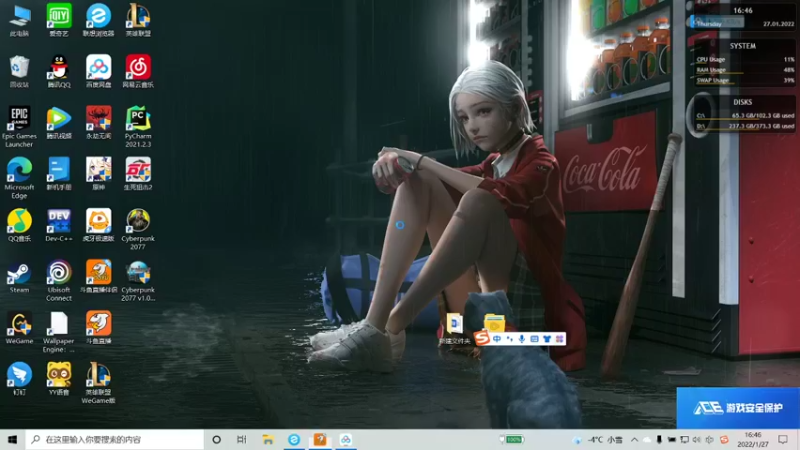Open Sogou toolbox grid icon

559,339
